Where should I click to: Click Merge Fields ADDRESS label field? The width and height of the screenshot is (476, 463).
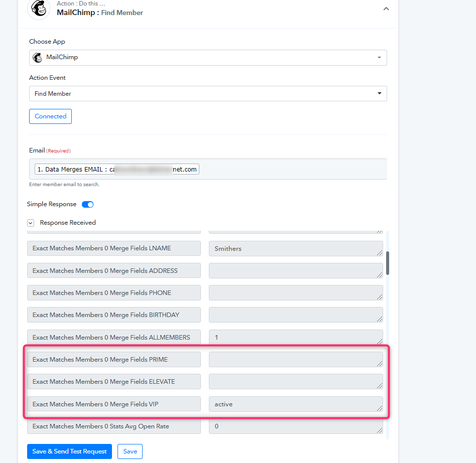point(114,270)
